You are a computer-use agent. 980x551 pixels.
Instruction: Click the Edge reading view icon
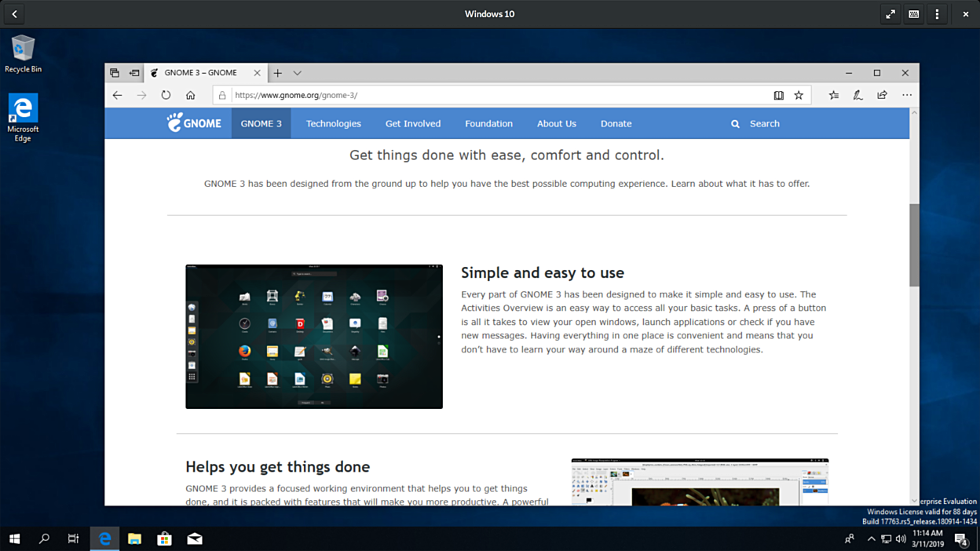tap(778, 96)
